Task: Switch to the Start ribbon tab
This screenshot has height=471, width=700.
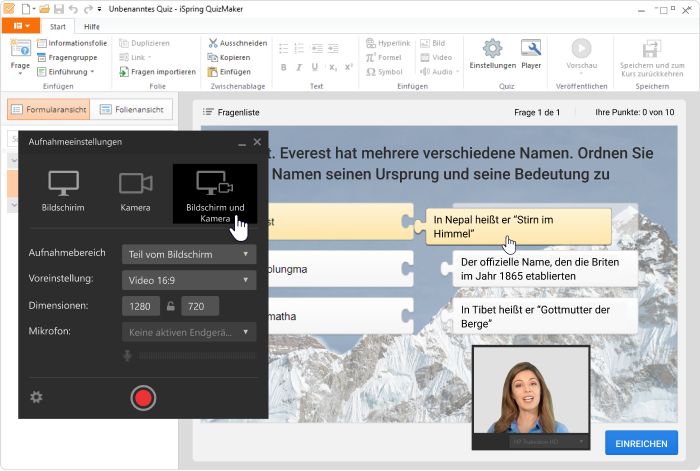Action: pos(58,27)
